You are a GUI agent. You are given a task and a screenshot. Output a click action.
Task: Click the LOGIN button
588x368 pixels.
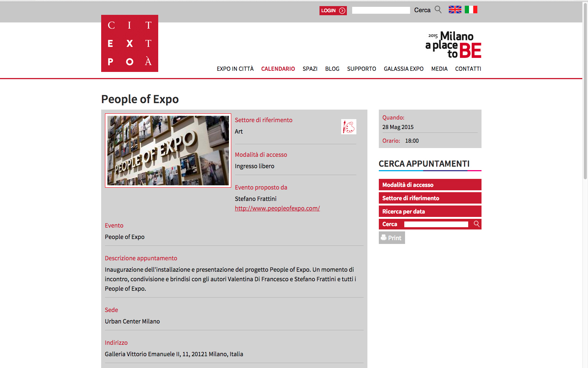333,11
